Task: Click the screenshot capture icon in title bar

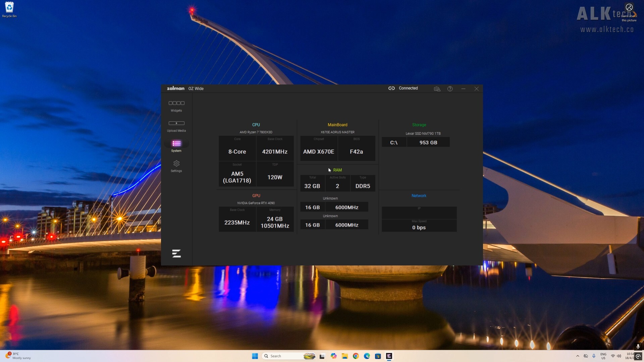Action: coord(437,88)
